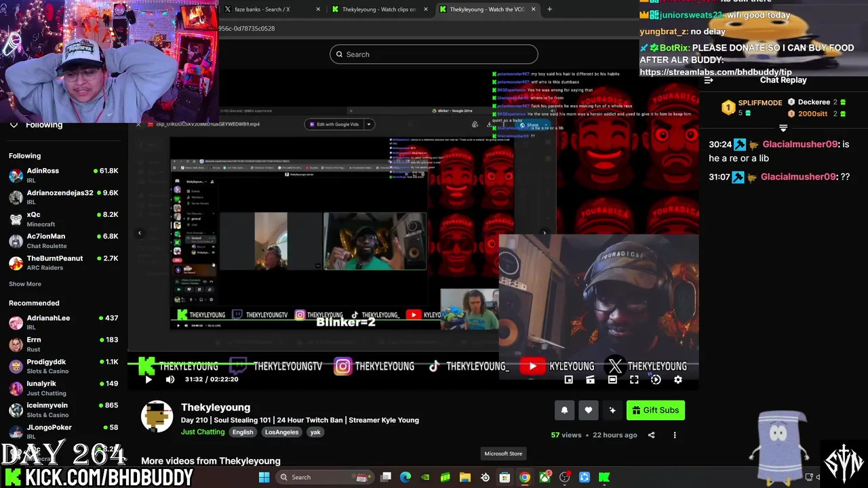Click the cast/clip icon in player controls
The height and width of the screenshot is (488, 868).
tap(590, 380)
